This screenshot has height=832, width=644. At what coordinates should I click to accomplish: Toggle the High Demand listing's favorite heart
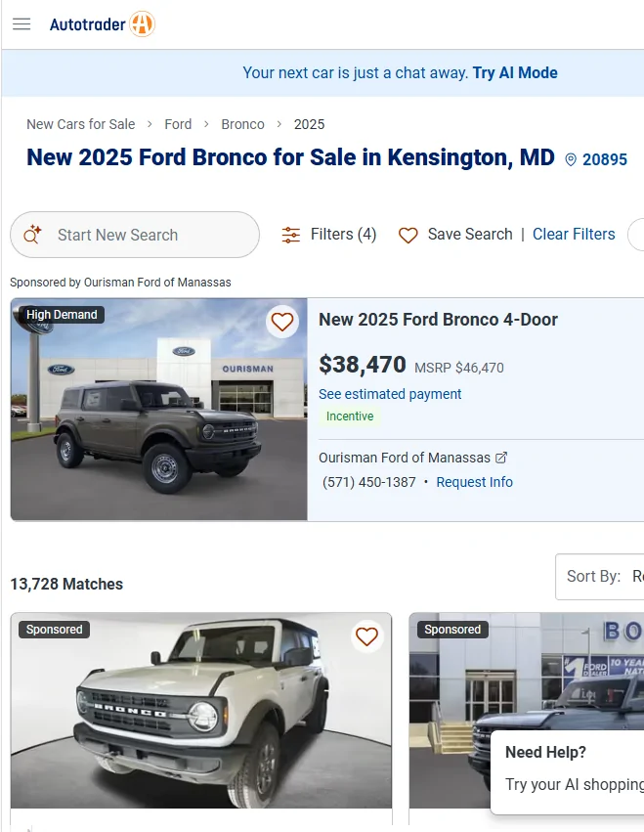(x=281, y=322)
